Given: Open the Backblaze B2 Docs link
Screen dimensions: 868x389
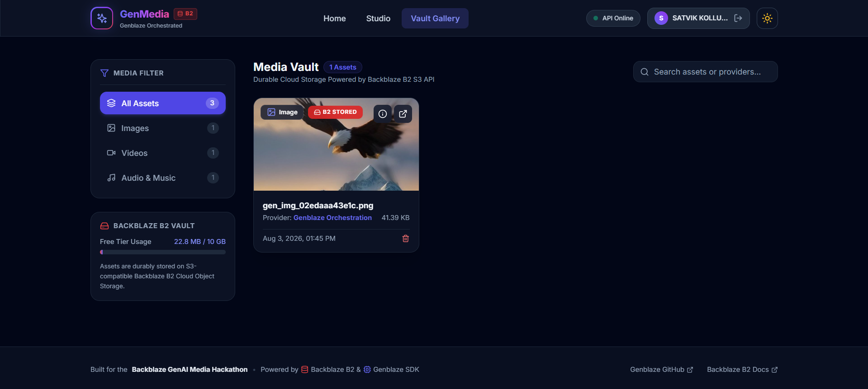Looking at the screenshot, I should (742, 370).
